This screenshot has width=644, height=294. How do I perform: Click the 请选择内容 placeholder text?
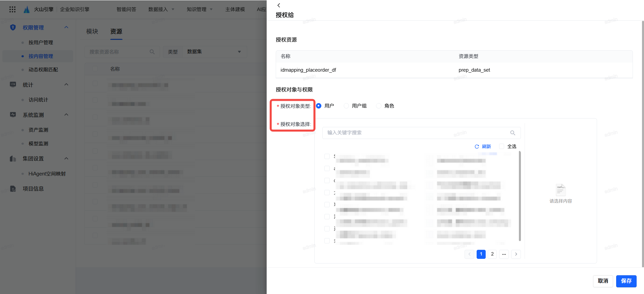pos(561,201)
